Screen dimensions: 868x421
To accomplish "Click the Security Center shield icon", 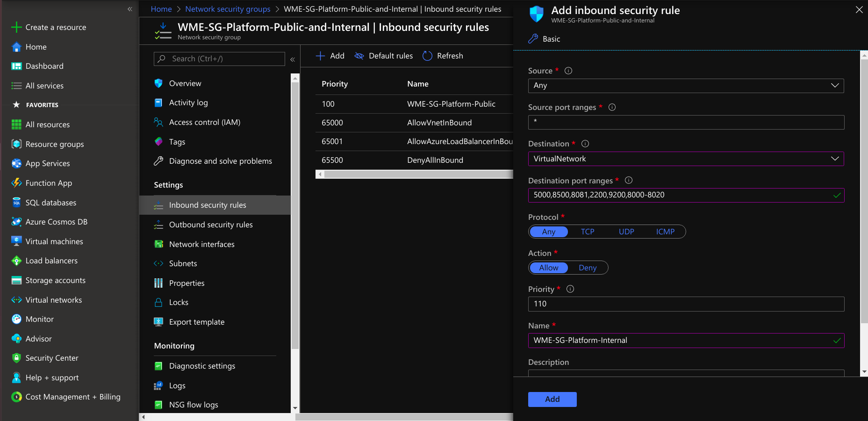I will tap(16, 358).
